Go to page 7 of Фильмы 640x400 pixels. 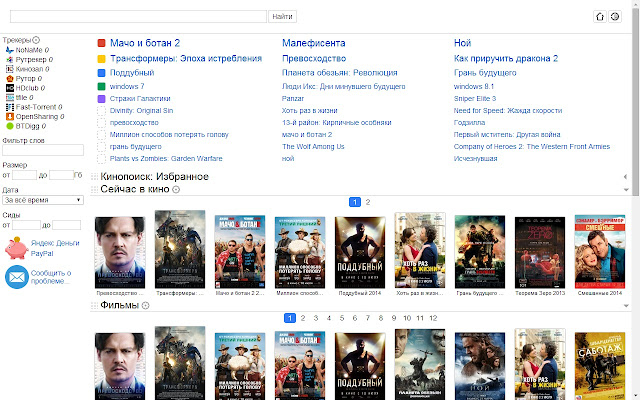coord(368,318)
